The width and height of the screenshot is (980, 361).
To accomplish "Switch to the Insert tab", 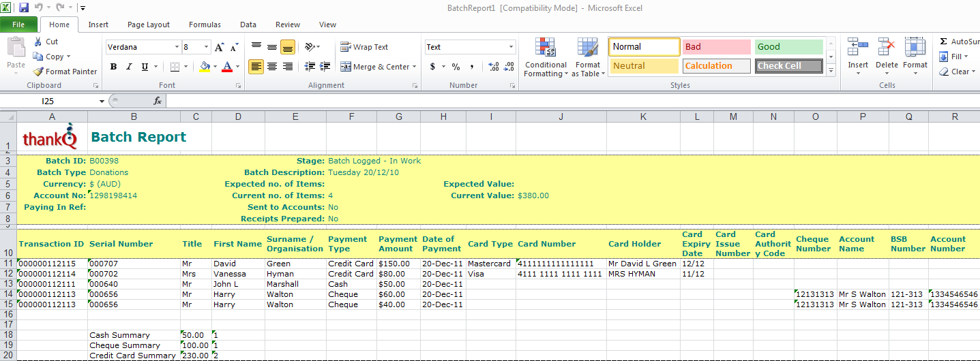I will coord(98,25).
